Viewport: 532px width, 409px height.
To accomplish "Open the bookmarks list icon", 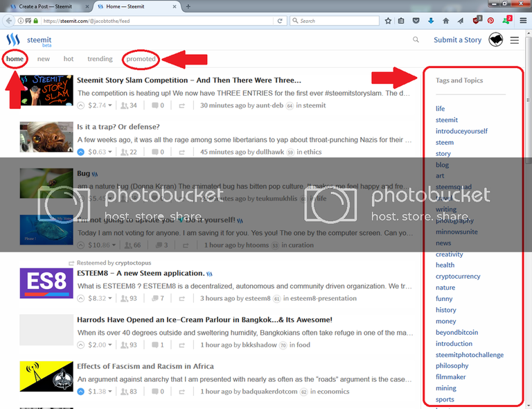I will (x=401, y=21).
